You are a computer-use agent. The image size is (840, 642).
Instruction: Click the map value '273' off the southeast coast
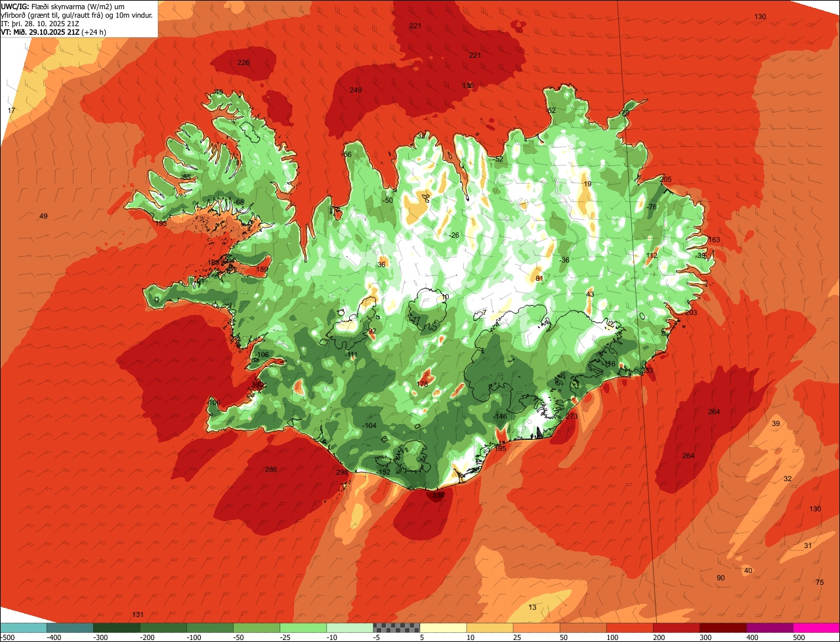(572, 416)
